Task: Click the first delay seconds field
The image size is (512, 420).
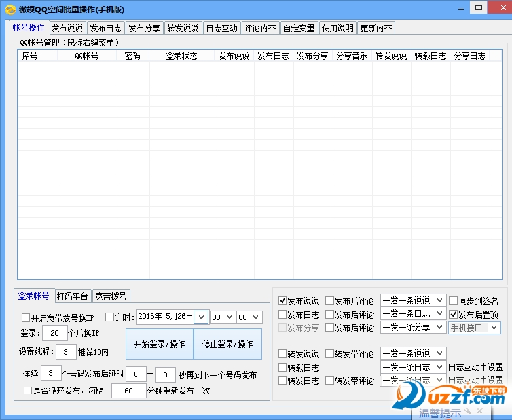Action: [136, 374]
